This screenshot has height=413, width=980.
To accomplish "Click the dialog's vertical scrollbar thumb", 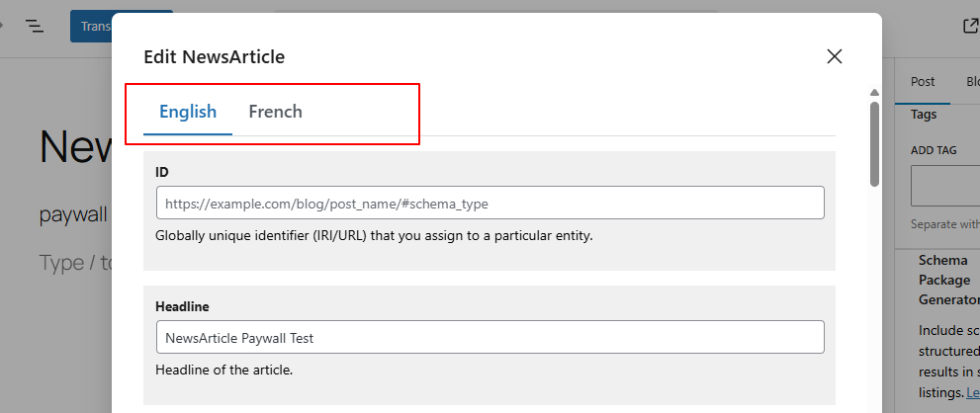I will click(874, 143).
